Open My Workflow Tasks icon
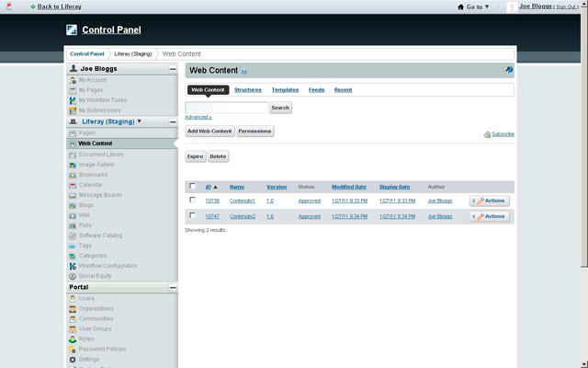Viewport: 588px width, 368px height. click(x=73, y=100)
